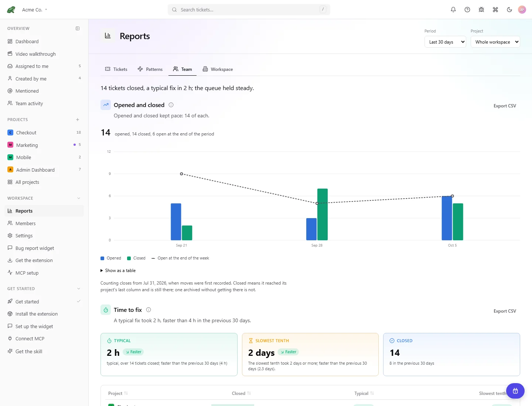Click the Acme Co. frog logo
The height and width of the screenshot is (406, 532).
point(11,10)
